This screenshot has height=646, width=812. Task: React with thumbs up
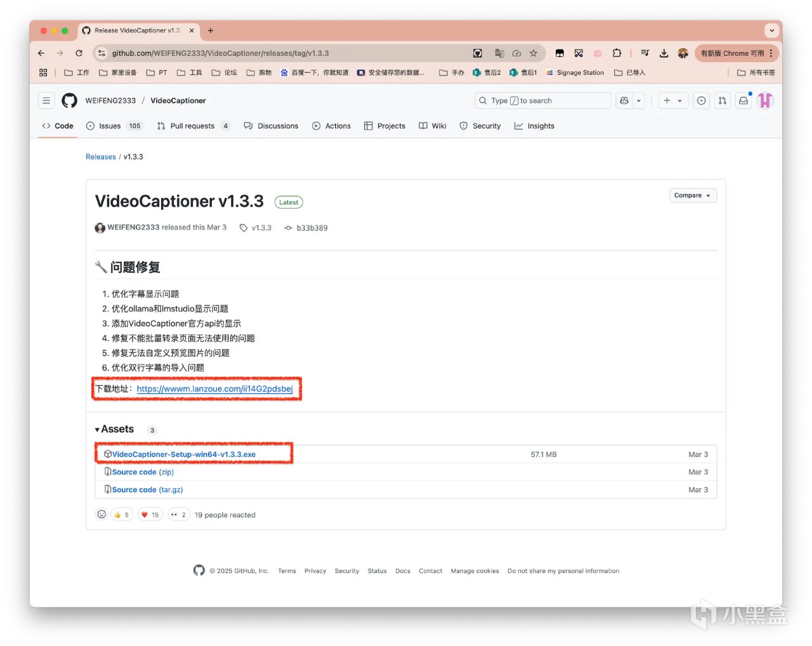(121, 515)
